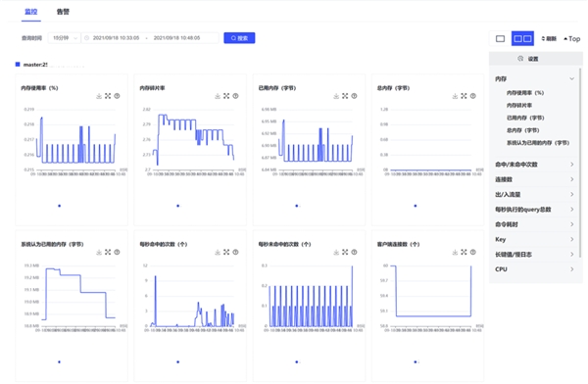Click the start time field 2021/09/18 10:33:05

pyautogui.click(x=116, y=38)
